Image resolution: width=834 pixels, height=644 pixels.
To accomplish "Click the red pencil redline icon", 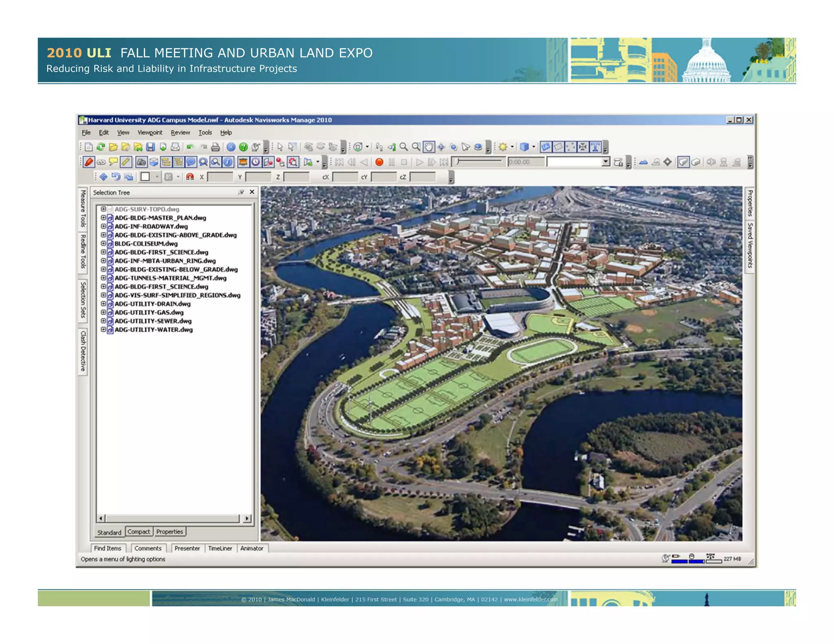I will (x=89, y=162).
